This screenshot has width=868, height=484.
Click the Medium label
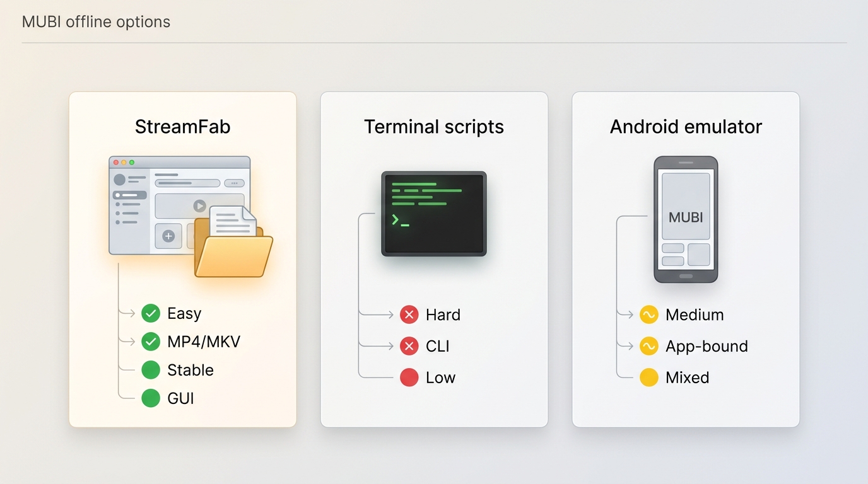[x=695, y=314]
